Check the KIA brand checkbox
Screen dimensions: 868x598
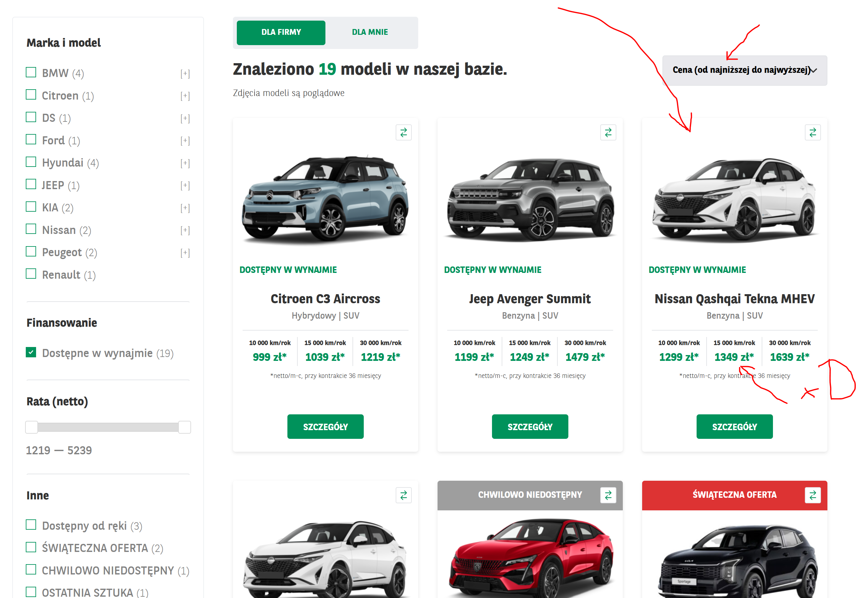pos(31,207)
